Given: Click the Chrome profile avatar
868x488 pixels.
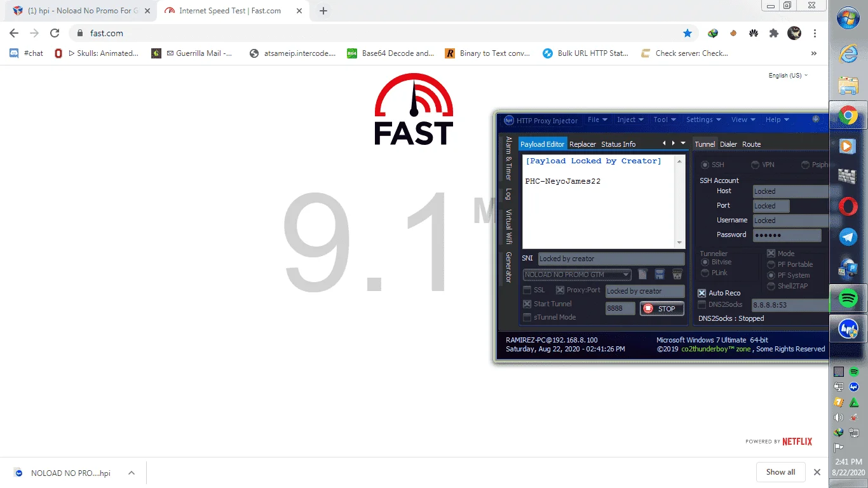Looking at the screenshot, I should click(x=794, y=33).
